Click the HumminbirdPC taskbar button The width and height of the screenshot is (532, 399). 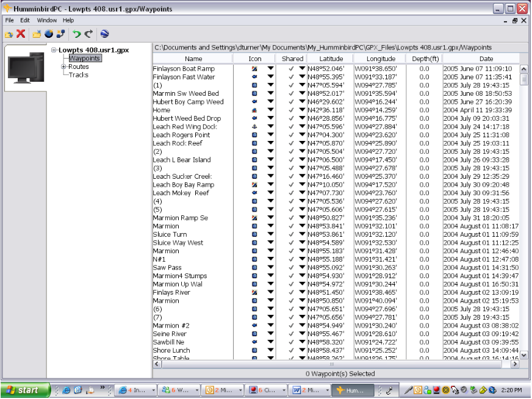pos(353,390)
